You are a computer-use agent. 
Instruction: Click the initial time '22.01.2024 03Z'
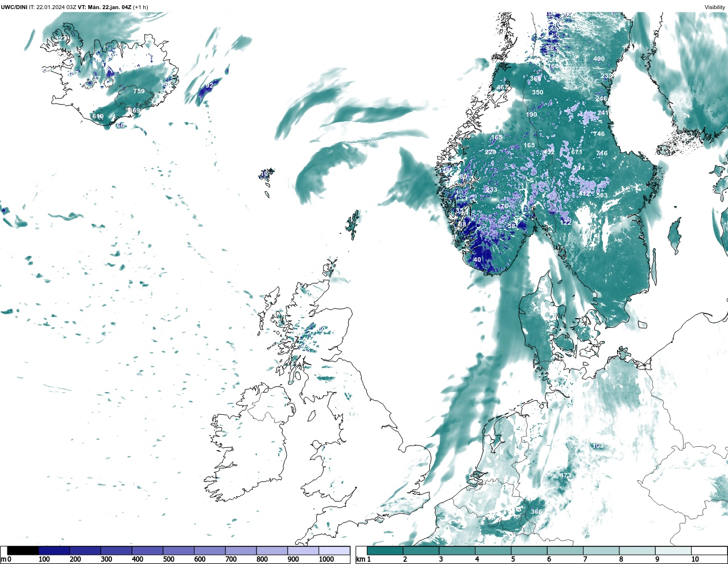56,7
